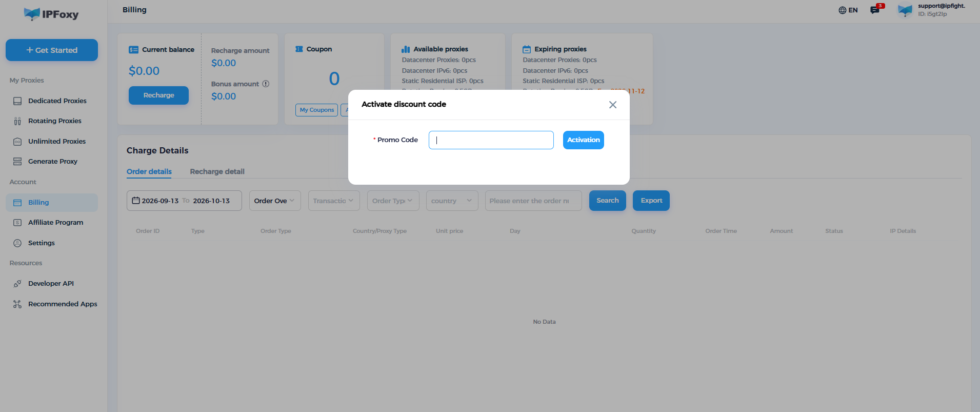Focus the Promo Code input field
The width and height of the screenshot is (980, 412).
pos(491,140)
